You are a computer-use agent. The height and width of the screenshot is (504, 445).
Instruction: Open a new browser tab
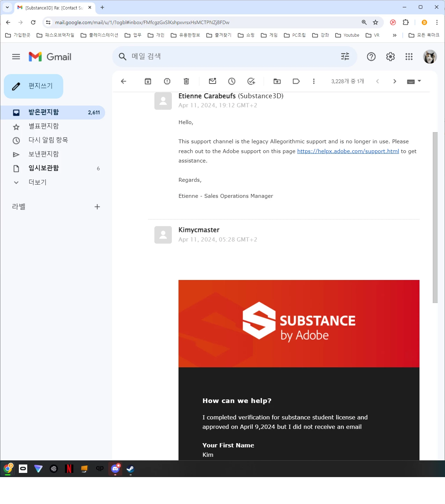coord(102,7)
